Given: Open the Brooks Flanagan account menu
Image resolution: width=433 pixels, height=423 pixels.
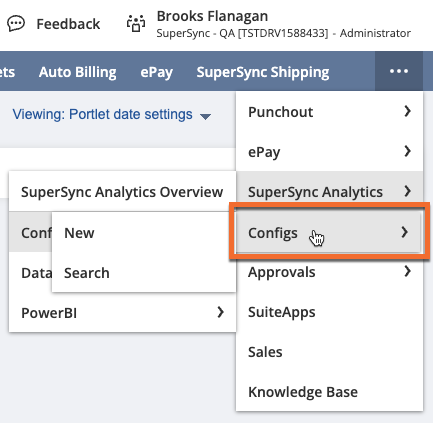Looking at the screenshot, I should coord(212,16).
